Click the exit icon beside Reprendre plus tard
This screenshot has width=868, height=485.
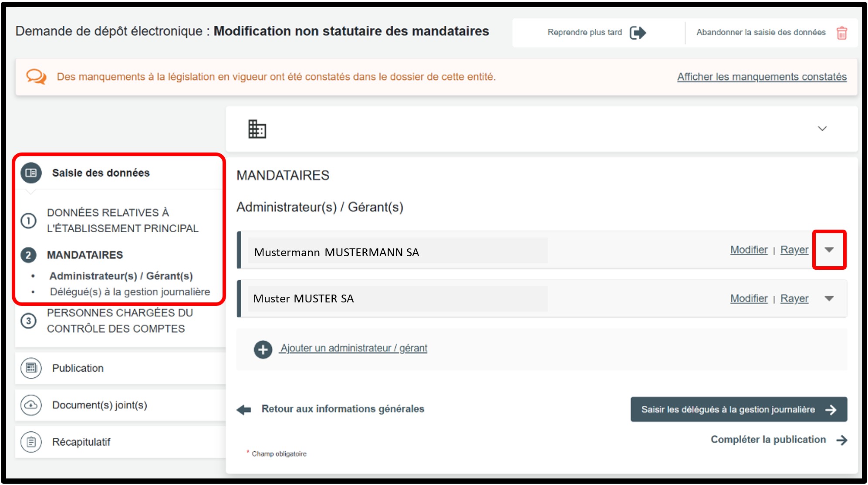pyautogui.click(x=638, y=33)
